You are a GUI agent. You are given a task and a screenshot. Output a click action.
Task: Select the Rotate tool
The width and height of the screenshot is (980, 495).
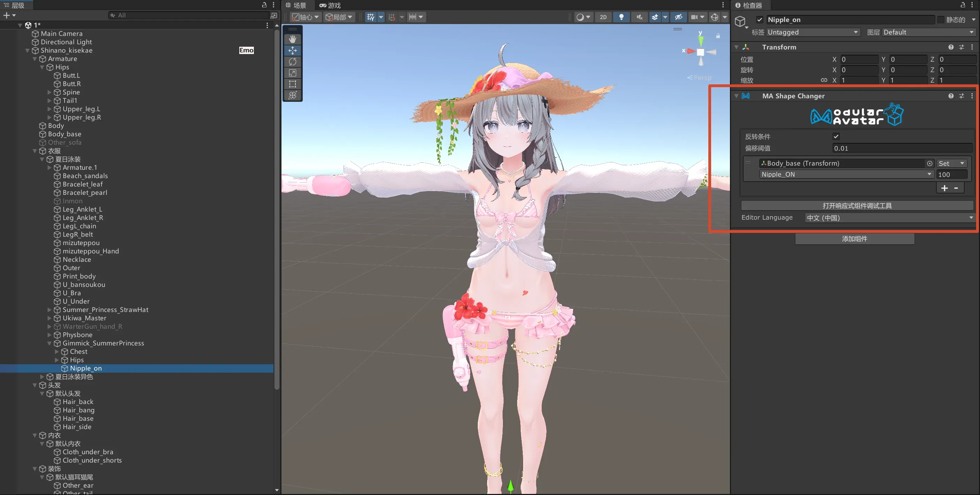(292, 62)
